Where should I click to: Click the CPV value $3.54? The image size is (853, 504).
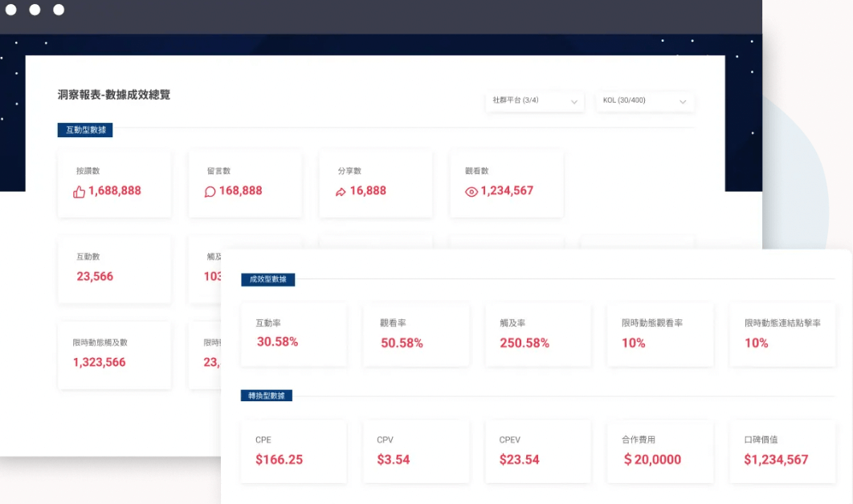tap(394, 459)
